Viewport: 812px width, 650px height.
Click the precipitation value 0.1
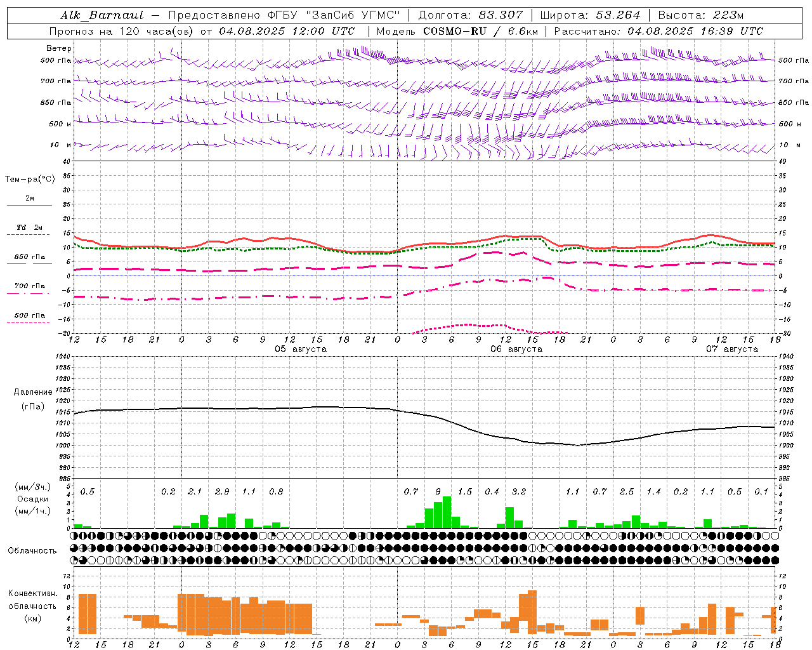click(761, 491)
